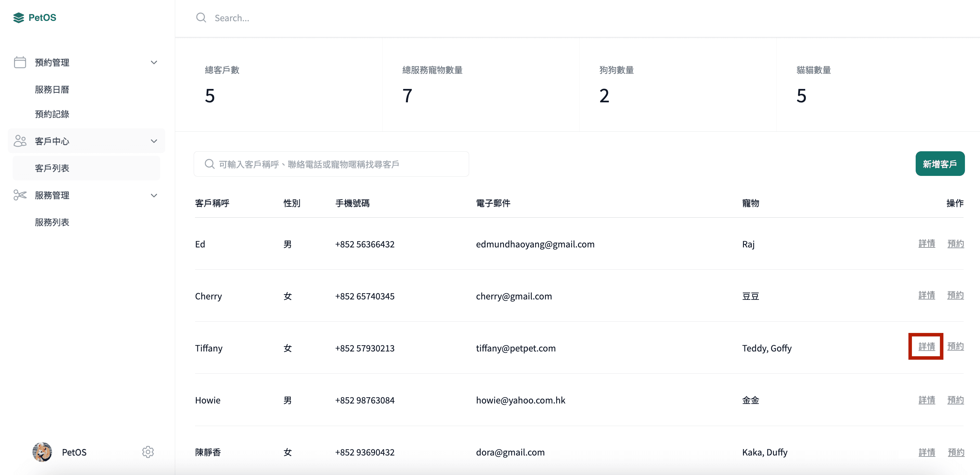The image size is (980, 475).
Task: Click pet name Raj
Action: (748, 244)
